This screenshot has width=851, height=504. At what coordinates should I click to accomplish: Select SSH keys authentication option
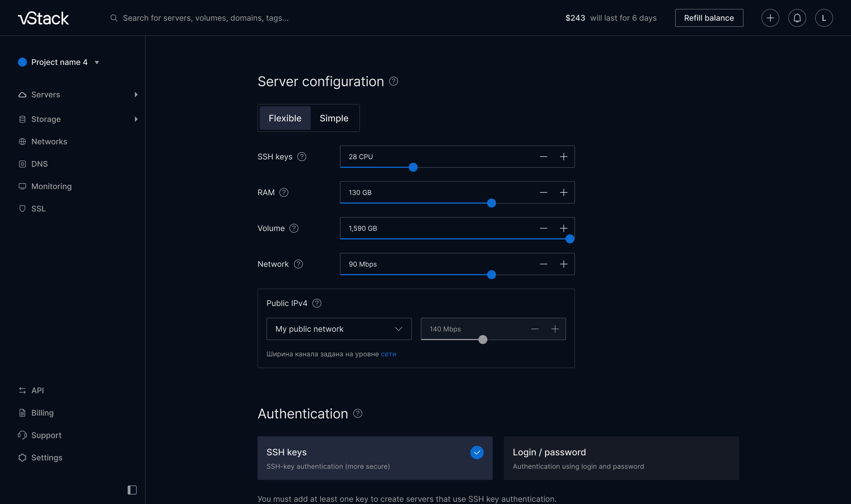pos(375,458)
